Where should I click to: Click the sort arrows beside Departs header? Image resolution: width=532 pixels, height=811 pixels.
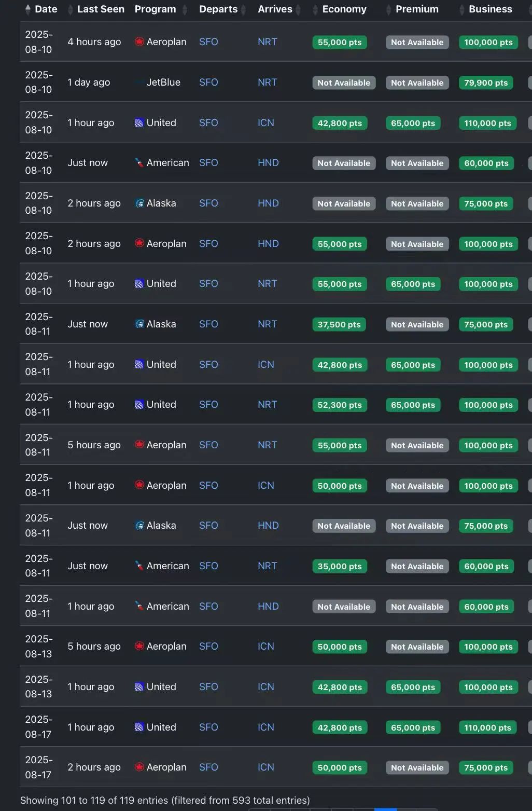click(x=243, y=9)
